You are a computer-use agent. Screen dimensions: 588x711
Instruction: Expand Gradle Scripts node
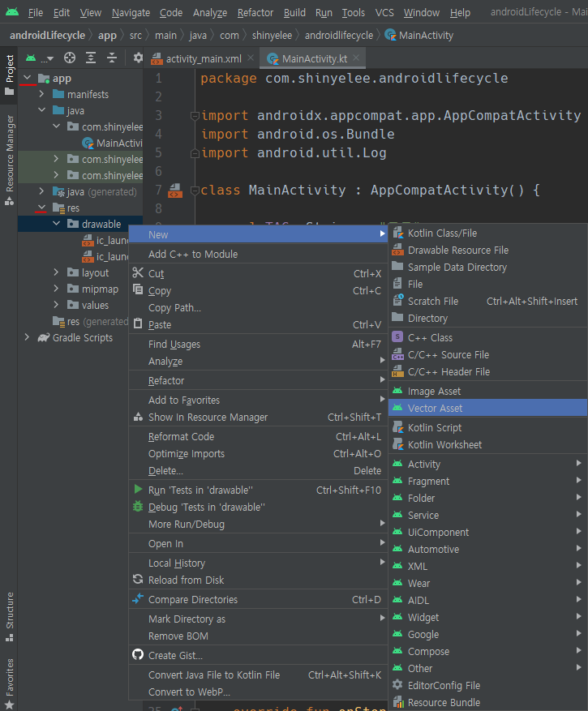click(x=28, y=337)
